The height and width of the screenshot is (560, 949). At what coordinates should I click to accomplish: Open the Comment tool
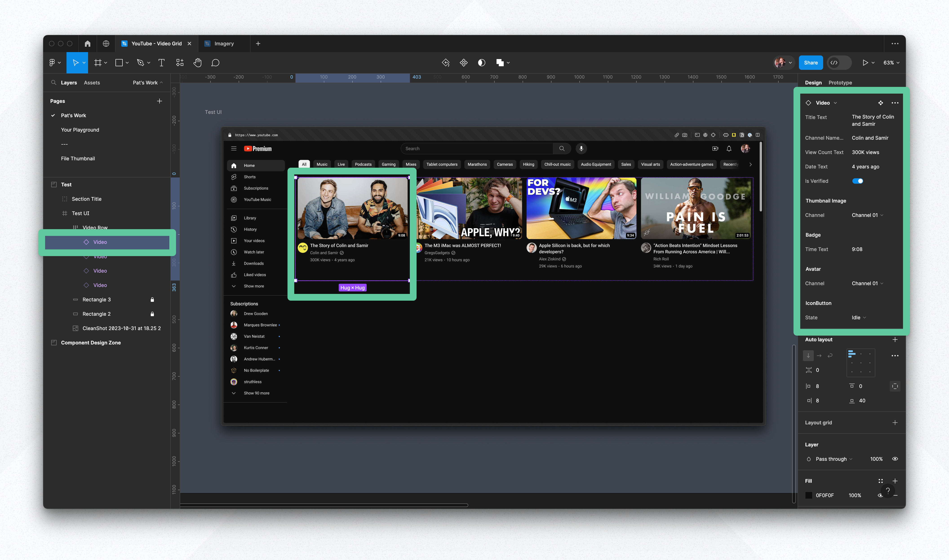[x=215, y=63]
